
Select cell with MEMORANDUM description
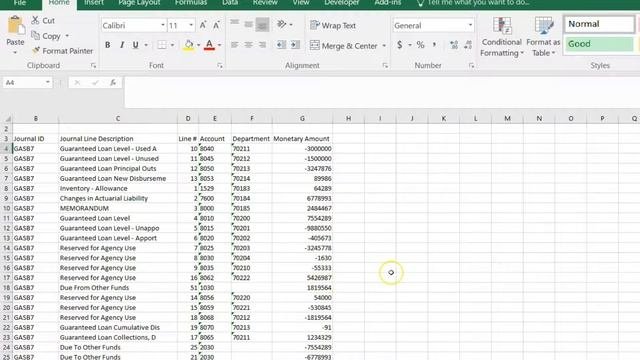coord(118,208)
